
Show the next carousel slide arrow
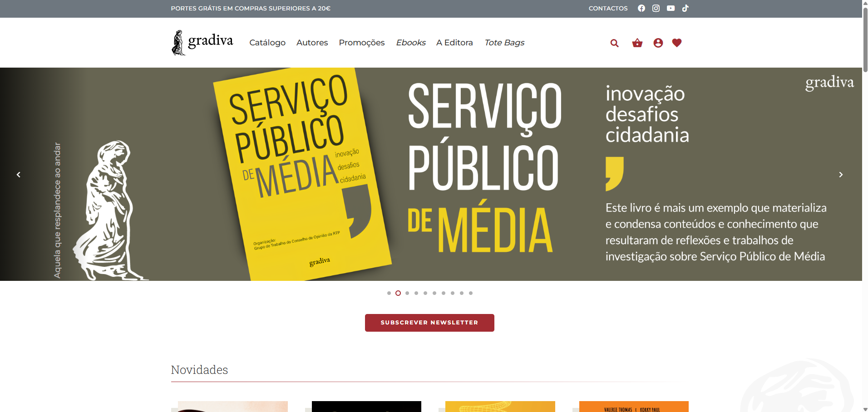[x=841, y=175]
